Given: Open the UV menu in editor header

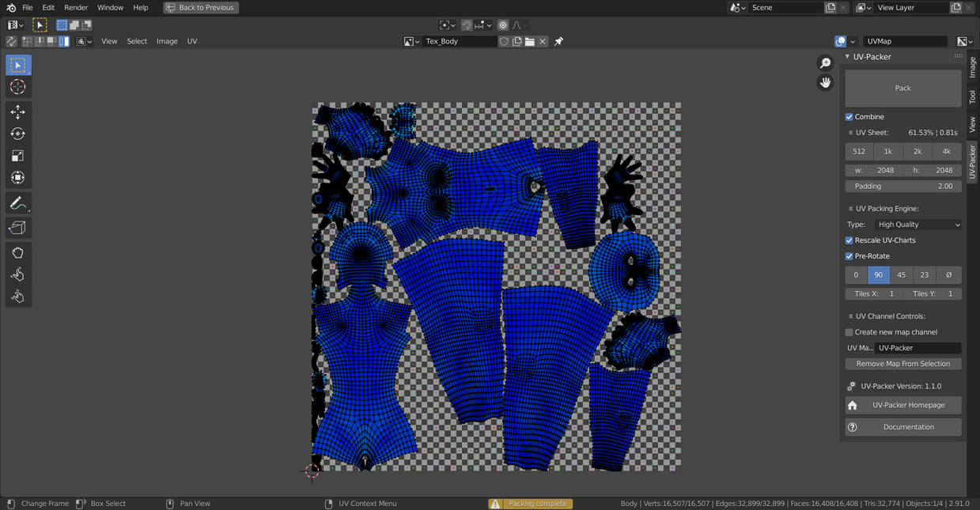Looking at the screenshot, I should click(192, 41).
